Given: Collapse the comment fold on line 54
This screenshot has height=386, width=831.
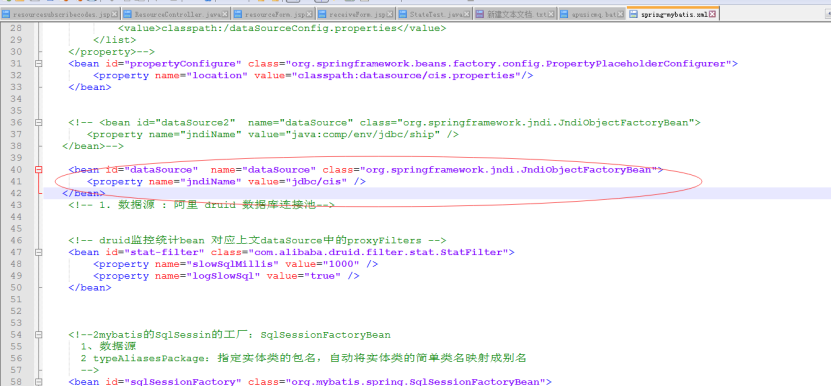Looking at the screenshot, I should pos(38,335).
